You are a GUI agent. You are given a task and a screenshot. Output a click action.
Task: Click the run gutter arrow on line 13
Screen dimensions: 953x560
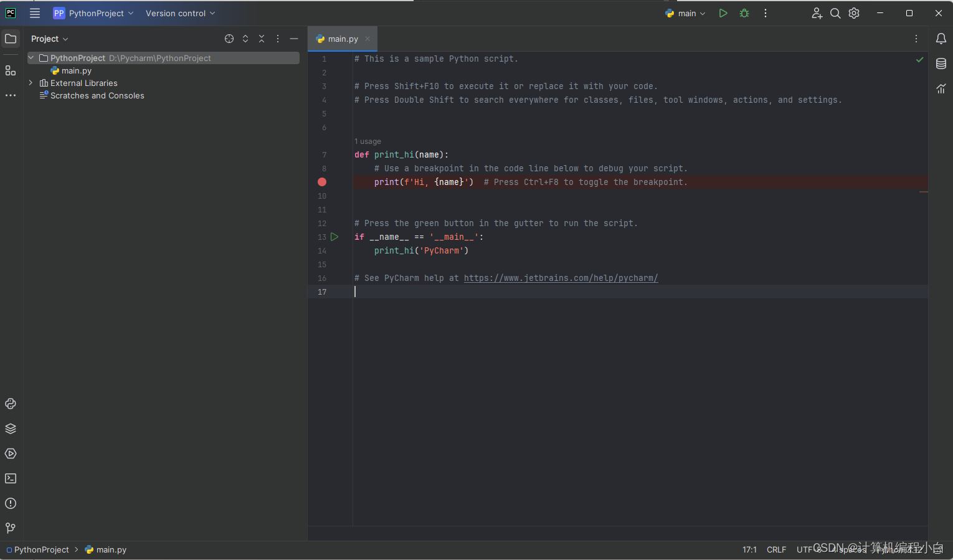click(334, 237)
